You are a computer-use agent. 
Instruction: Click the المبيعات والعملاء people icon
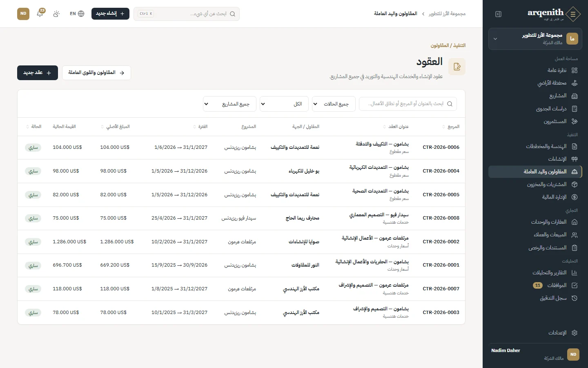pyautogui.click(x=575, y=235)
